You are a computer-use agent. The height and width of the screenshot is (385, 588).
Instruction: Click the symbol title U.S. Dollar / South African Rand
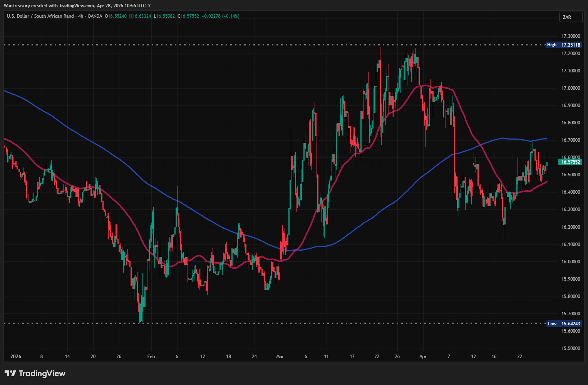tap(40, 16)
